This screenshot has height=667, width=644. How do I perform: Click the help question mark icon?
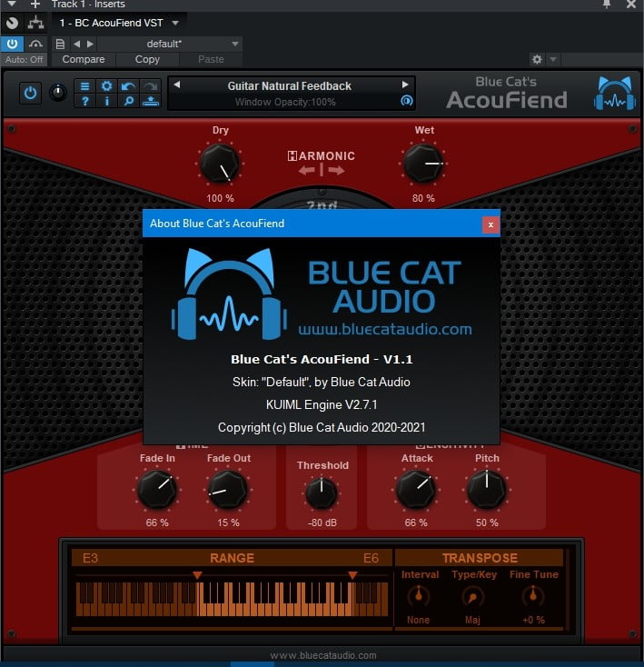pos(85,102)
